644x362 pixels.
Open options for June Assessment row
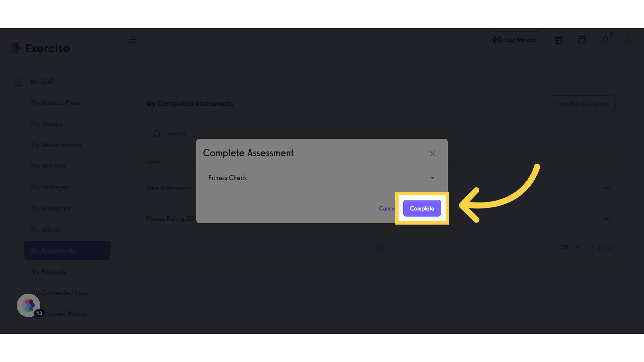click(607, 188)
